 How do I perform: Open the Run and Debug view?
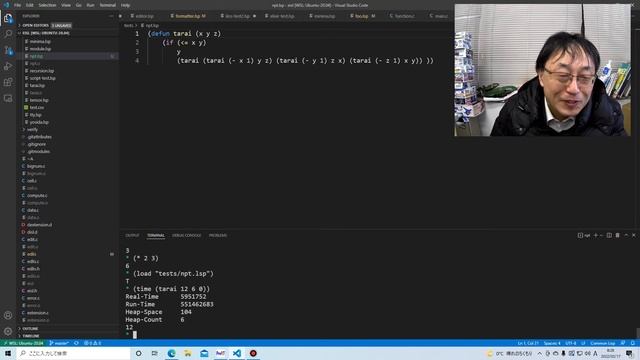8,66
